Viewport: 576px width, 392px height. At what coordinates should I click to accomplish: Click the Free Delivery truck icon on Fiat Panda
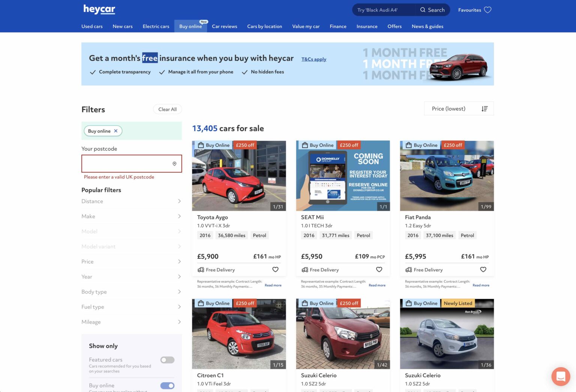(x=409, y=269)
